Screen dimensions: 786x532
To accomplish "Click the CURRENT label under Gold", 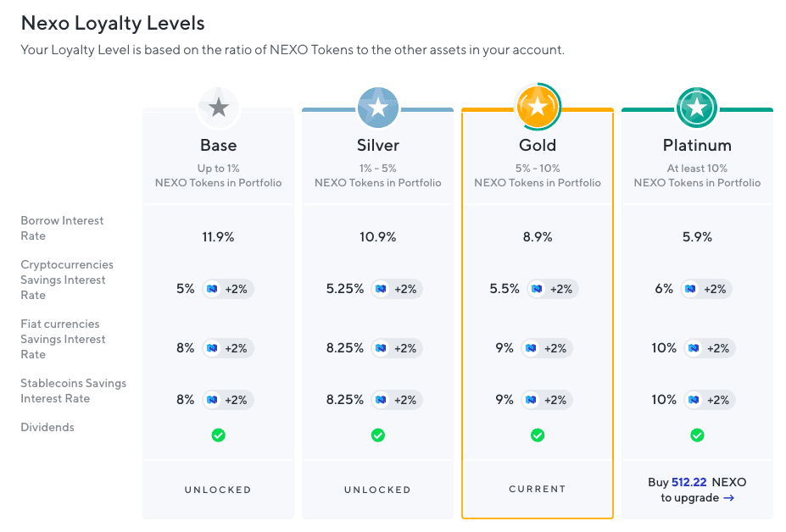I will [538, 489].
